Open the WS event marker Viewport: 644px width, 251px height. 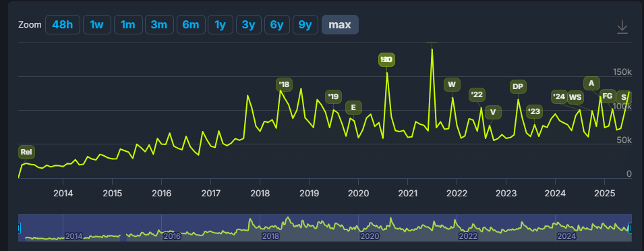pos(575,97)
